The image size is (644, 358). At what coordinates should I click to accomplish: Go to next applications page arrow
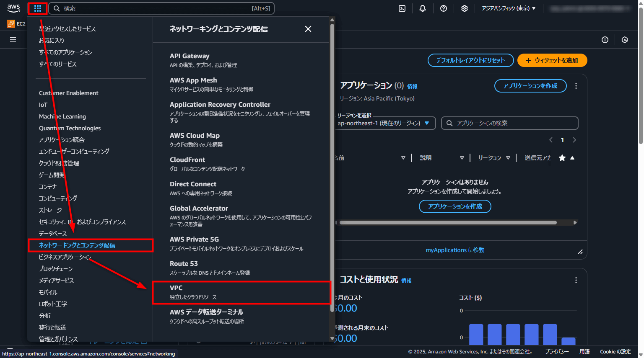[x=574, y=140]
